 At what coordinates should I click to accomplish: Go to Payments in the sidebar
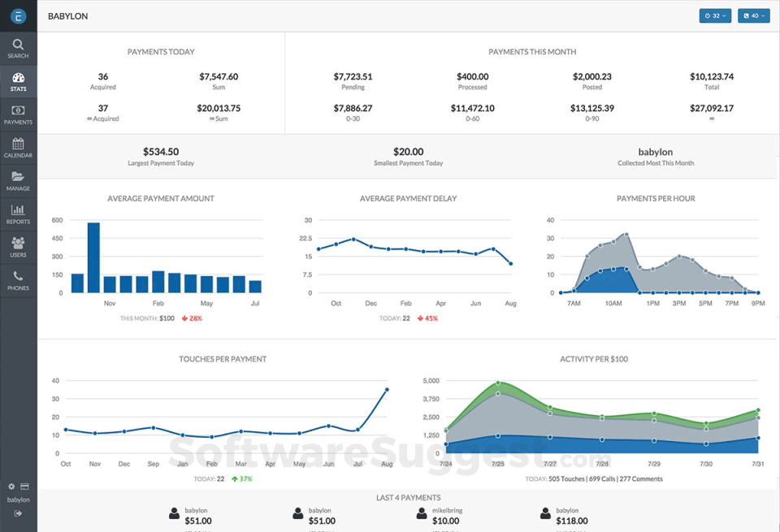pyautogui.click(x=18, y=115)
